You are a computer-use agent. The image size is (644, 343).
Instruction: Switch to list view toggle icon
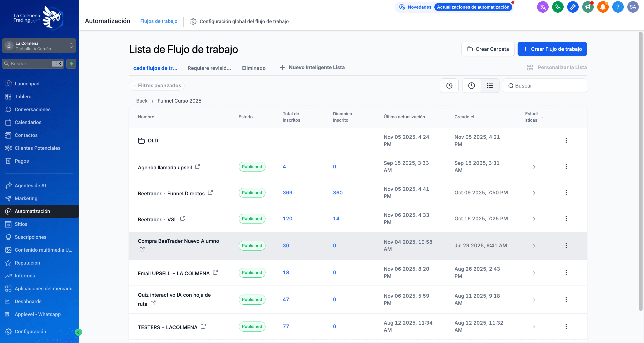click(490, 86)
